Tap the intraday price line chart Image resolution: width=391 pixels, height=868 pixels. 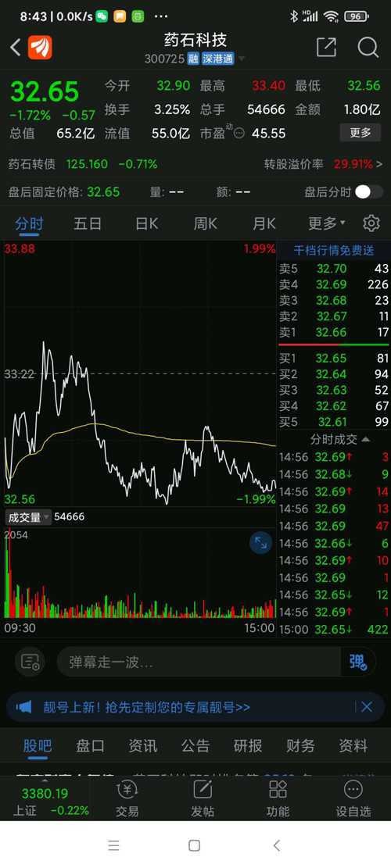[139, 373]
